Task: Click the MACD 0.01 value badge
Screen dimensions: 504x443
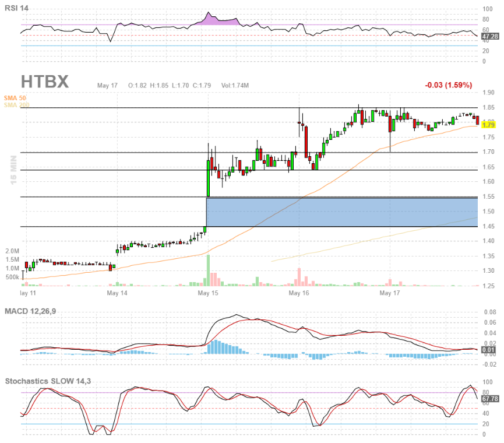Action: [x=488, y=349]
